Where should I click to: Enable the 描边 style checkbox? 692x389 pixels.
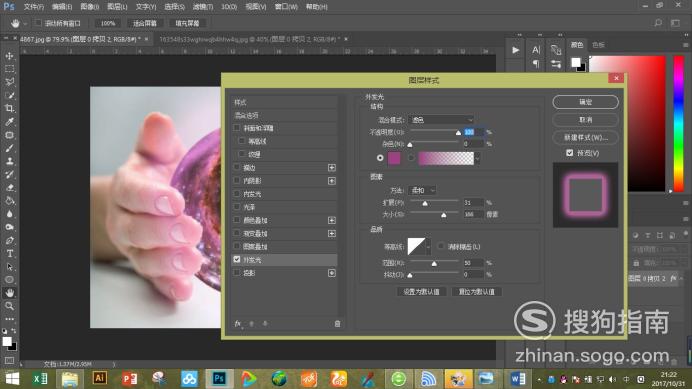click(x=237, y=168)
